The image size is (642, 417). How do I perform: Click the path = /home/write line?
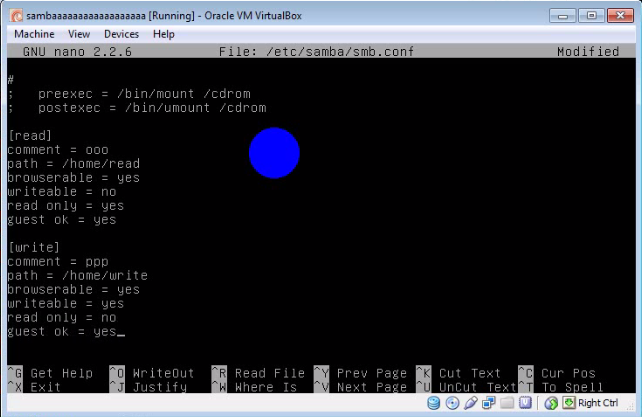click(x=78, y=275)
